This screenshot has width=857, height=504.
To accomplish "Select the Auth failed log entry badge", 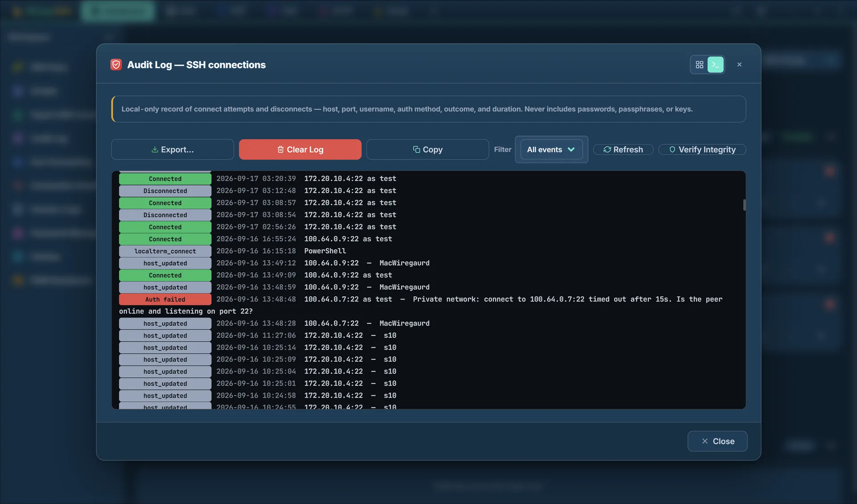I will point(165,300).
